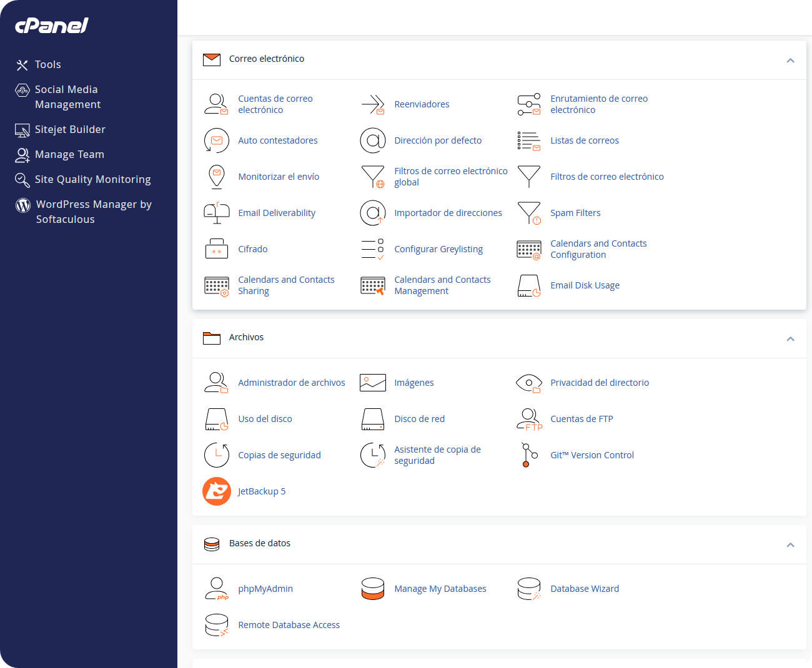Click the Privacidad del directorio eye icon
Viewport: 812px width, 668px height.
529,383
